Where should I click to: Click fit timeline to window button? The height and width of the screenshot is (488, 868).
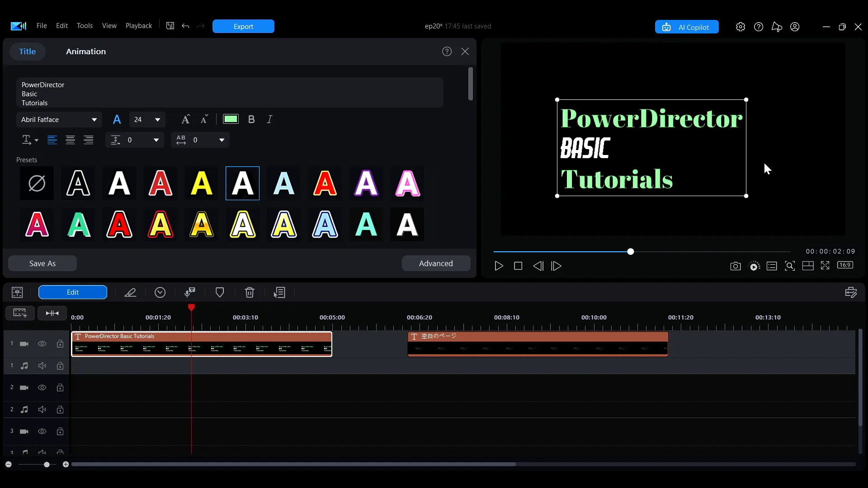click(x=52, y=313)
